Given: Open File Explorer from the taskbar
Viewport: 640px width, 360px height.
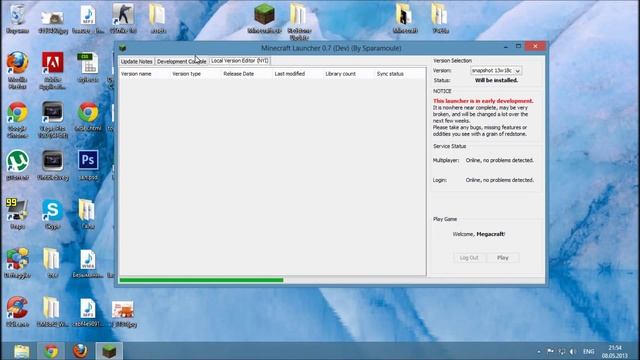Looking at the screenshot, I should [22, 351].
